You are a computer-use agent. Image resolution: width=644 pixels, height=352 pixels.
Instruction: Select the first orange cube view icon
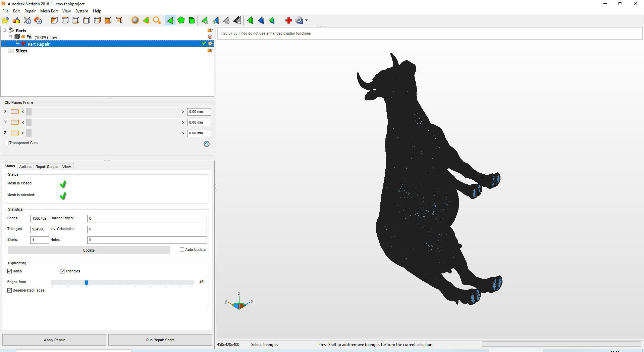[x=54, y=20]
